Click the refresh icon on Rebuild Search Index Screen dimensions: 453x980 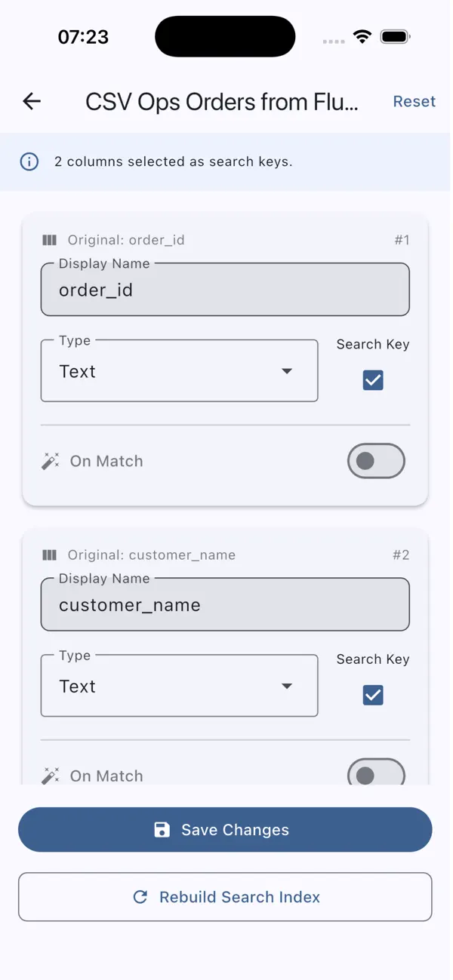coord(140,897)
